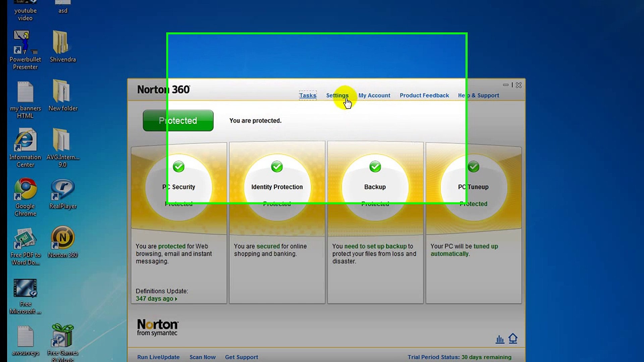644x362 pixels.
Task: Select the Shivendra folder on desktop
Action: [x=63, y=46]
